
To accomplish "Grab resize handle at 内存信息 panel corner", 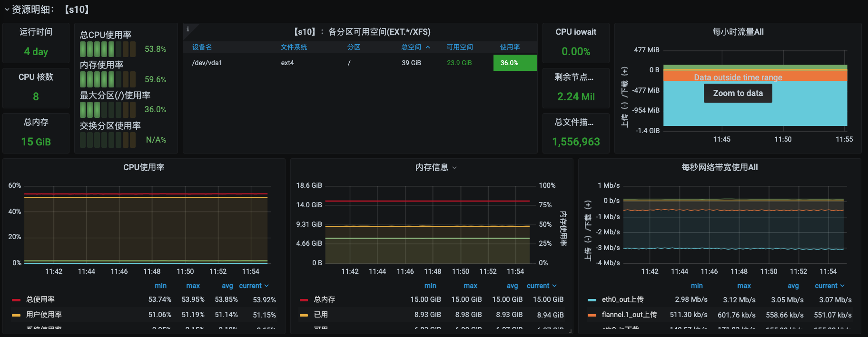I will tap(570, 330).
